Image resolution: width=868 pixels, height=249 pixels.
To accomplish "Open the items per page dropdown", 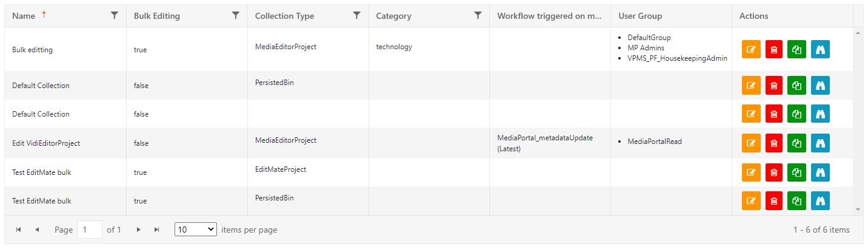I will [x=195, y=230].
